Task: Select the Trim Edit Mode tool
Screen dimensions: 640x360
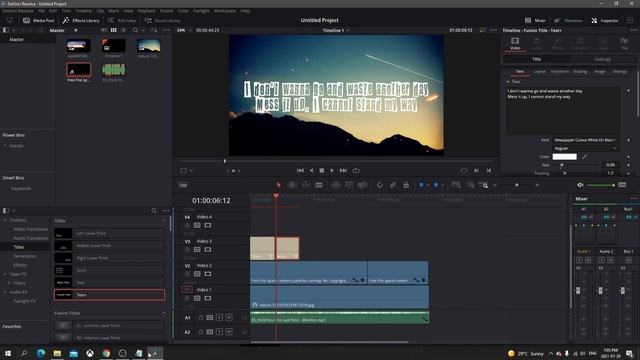Action: 292,185
